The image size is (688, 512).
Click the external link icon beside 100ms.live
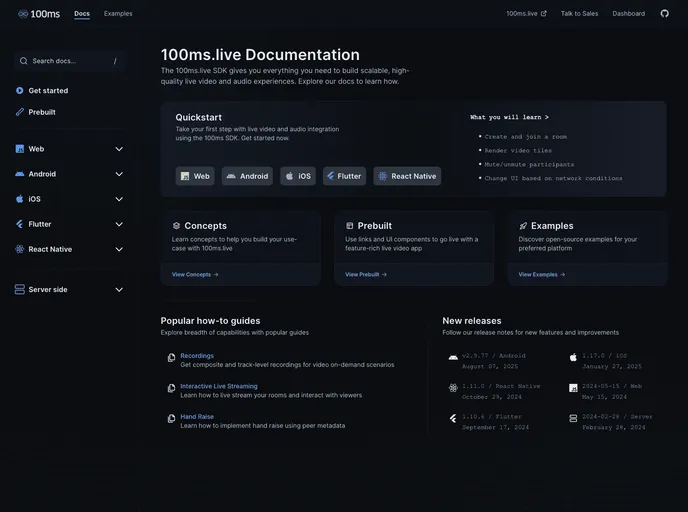(544, 14)
